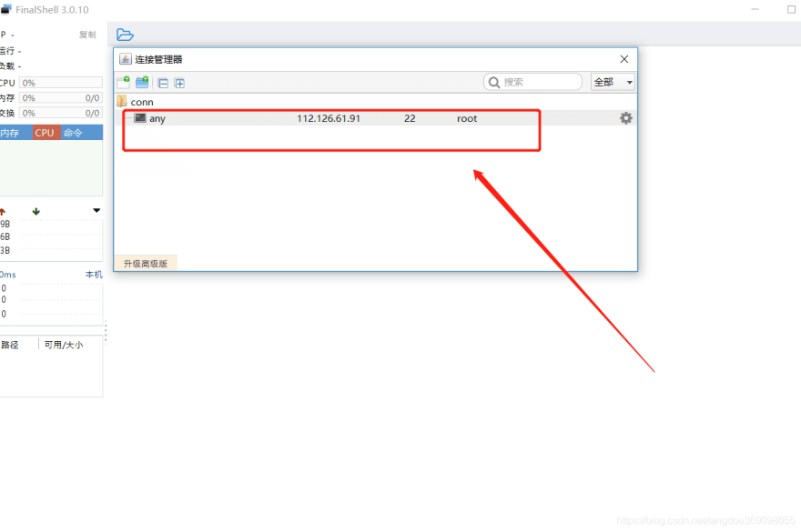Expand all connection tree nodes
Viewport: 801px width, 532px height.
click(179, 84)
